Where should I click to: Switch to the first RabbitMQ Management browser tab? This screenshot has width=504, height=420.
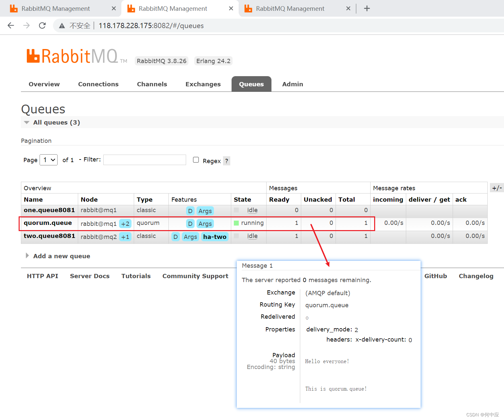pyautogui.click(x=56, y=8)
